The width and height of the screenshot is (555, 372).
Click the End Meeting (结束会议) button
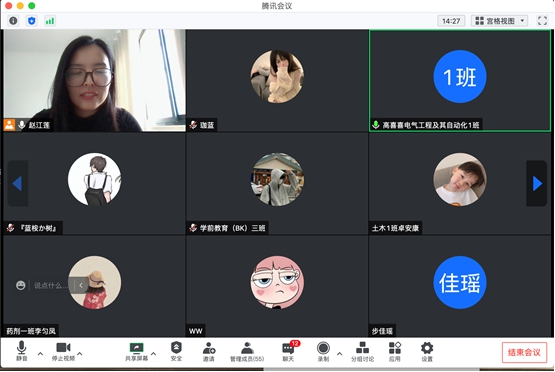pos(524,352)
